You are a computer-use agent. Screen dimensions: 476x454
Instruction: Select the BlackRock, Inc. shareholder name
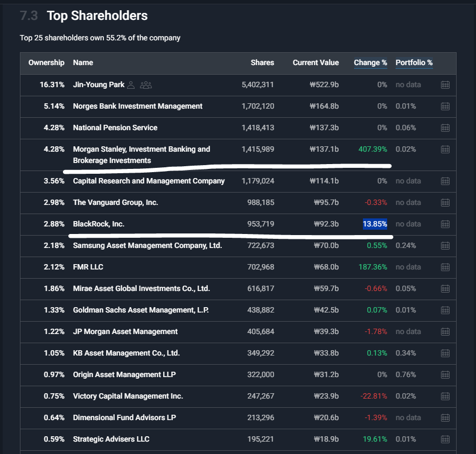click(99, 224)
